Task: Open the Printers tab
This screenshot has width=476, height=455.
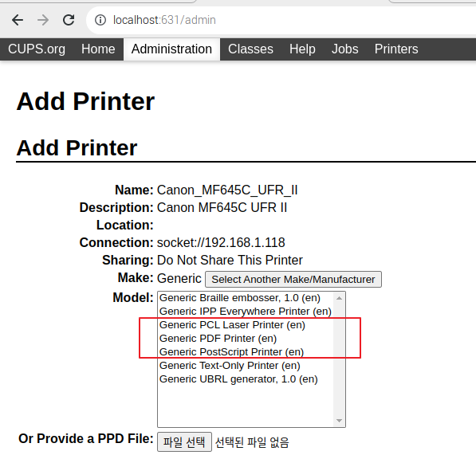Action: [x=396, y=49]
